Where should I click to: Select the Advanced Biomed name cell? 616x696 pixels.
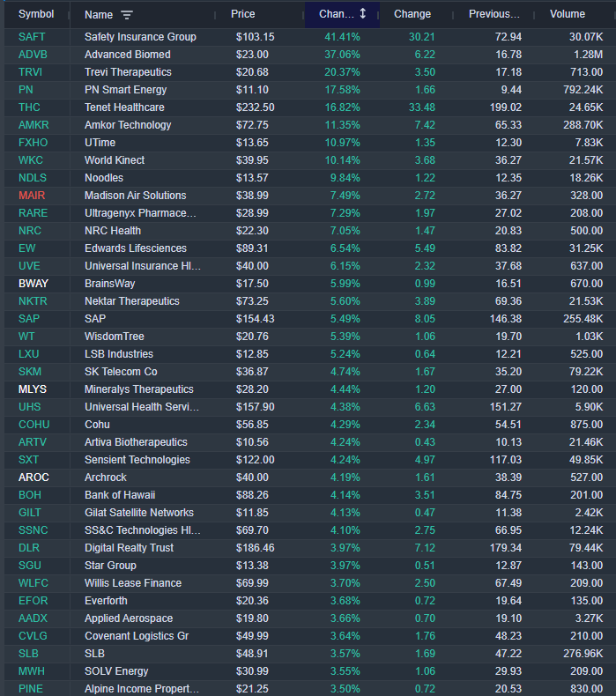[128, 55]
